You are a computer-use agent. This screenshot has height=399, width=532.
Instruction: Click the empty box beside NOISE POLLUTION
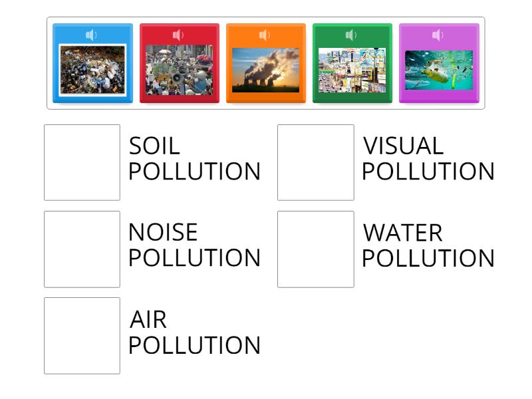point(81,246)
